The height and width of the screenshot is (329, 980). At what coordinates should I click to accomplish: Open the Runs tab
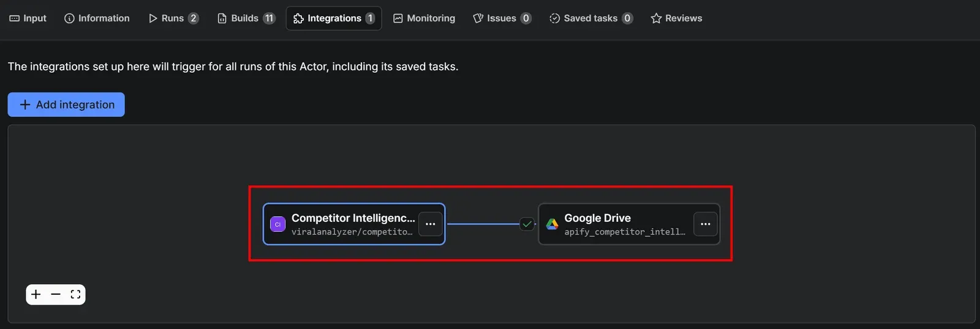pyautogui.click(x=173, y=18)
